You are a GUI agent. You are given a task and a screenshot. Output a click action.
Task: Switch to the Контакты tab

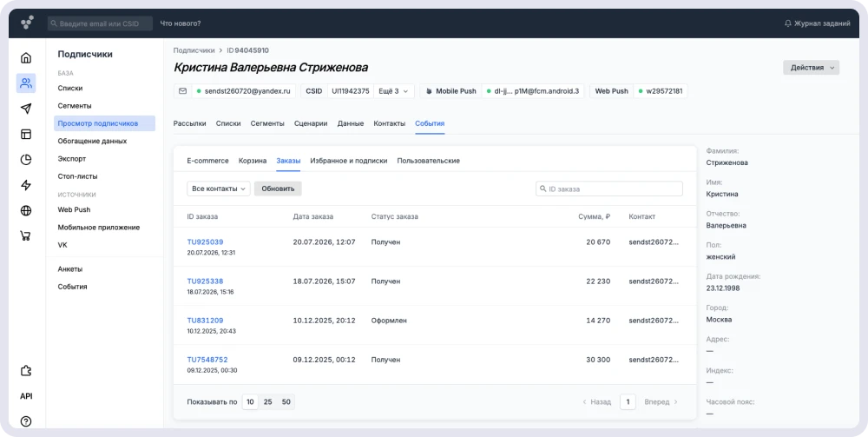389,123
